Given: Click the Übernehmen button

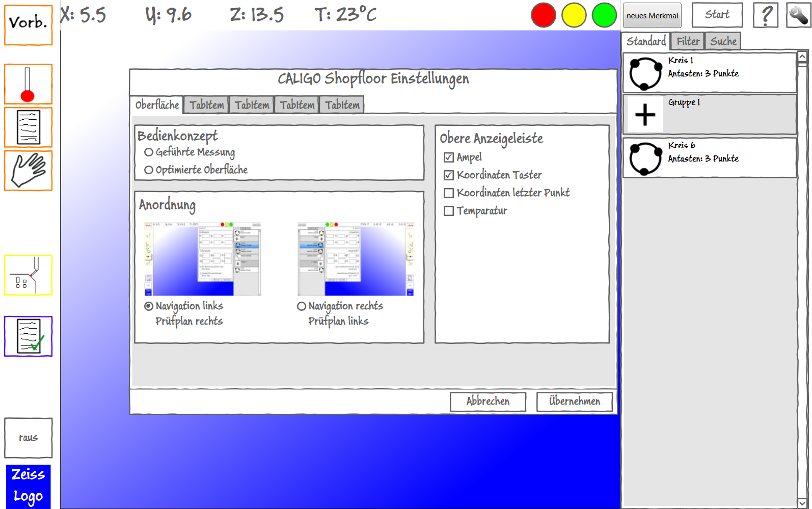Looking at the screenshot, I should click(575, 401).
